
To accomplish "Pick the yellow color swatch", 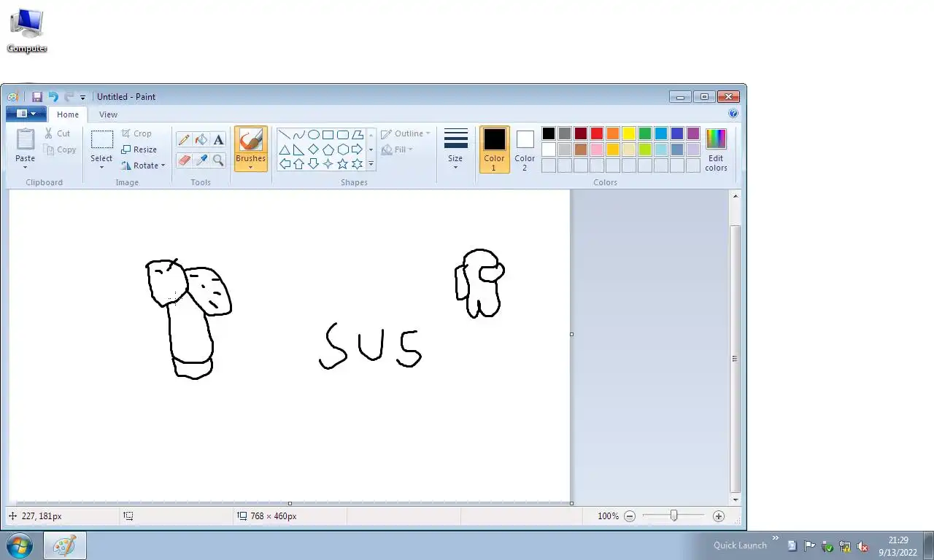I will pyautogui.click(x=629, y=133).
